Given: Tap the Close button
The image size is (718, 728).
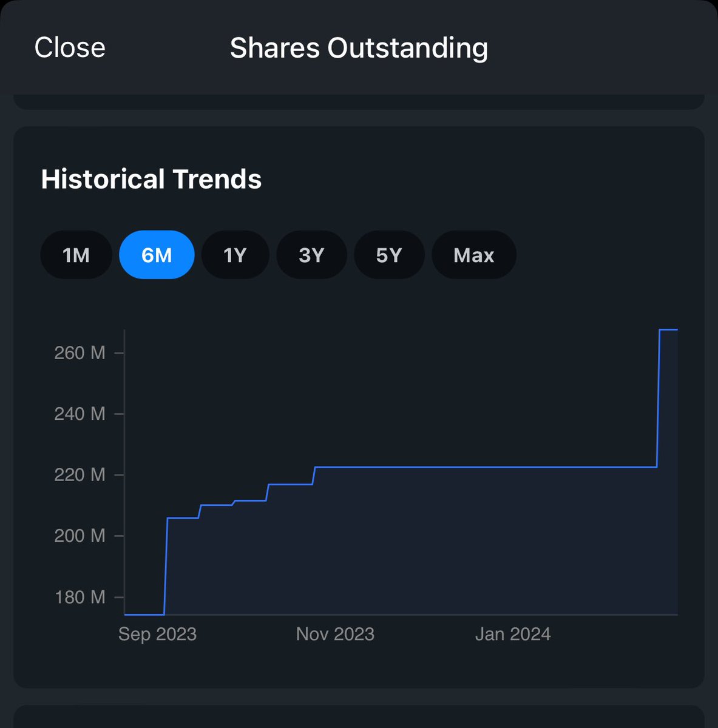Looking at the screenshot, I should [70, 48].
